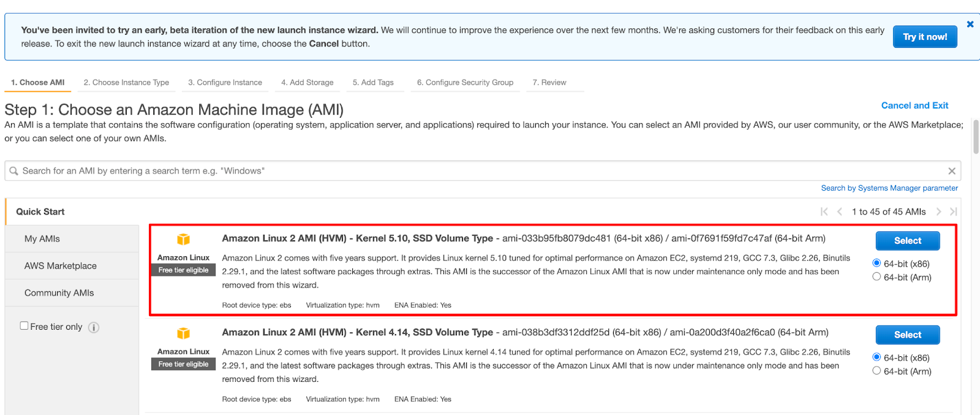Clear the AMI search field with the X icon

tap(952, 171)
